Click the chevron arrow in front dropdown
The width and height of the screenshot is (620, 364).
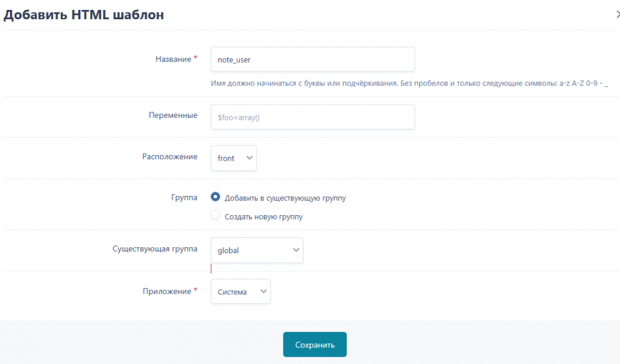249,158
